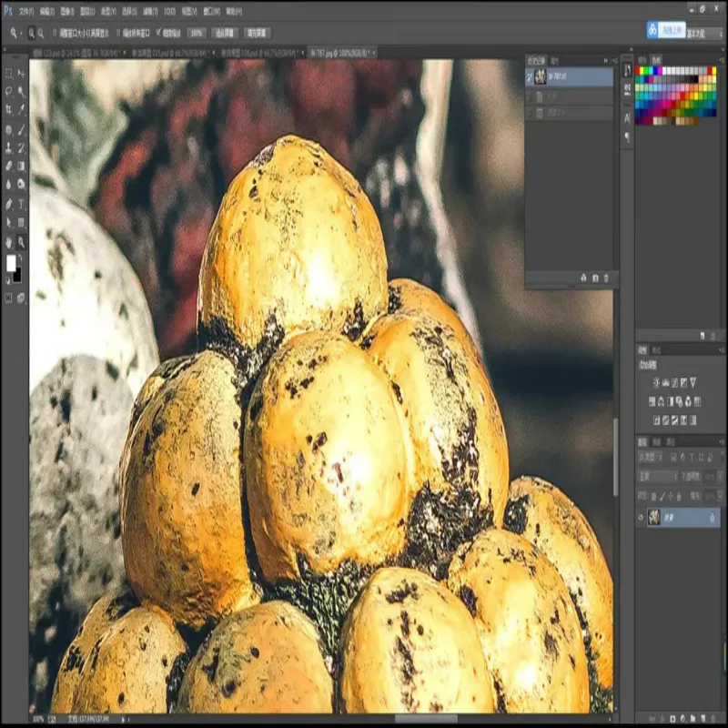Toggle lock position in Layers panel
The image size is (728, 728).
(x=671, y=497)
